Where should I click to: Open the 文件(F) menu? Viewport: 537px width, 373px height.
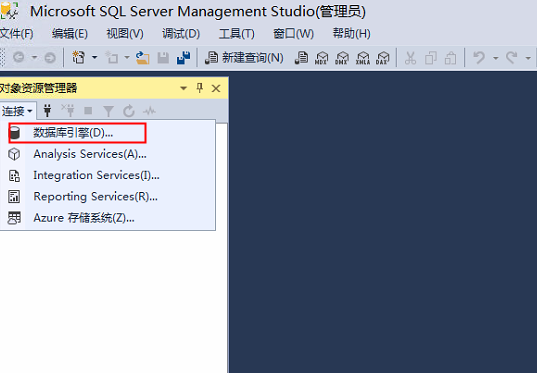pos(16,34)
